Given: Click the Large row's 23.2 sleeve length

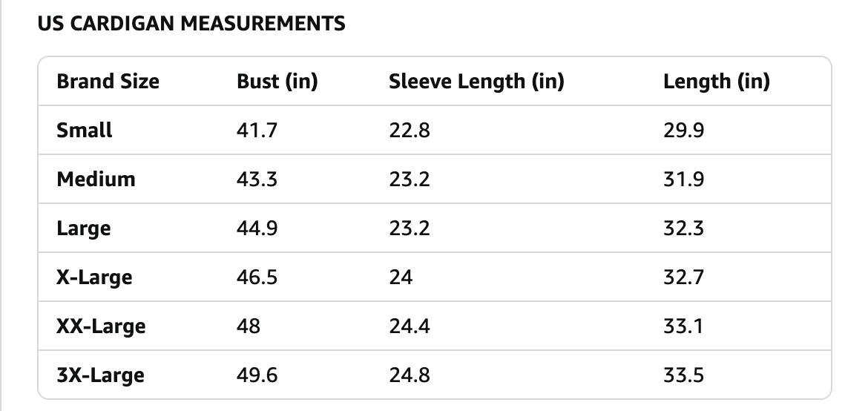Looking at the screenshot, I should pyautogui.click(x=409, y=228).
